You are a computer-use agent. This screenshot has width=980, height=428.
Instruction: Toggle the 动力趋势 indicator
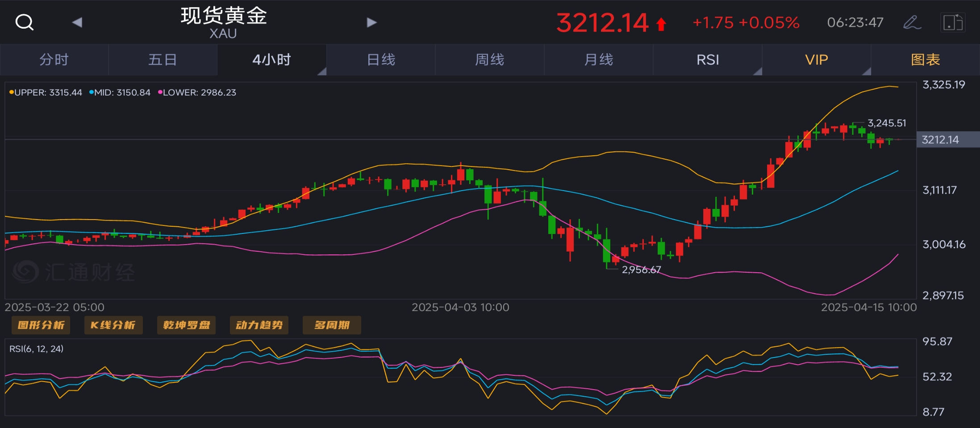[259, 325]
